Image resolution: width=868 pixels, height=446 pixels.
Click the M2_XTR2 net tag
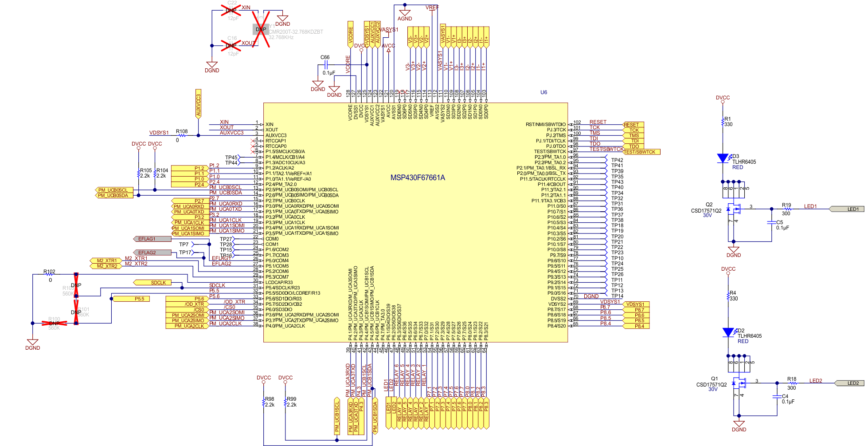pyautogui.click(x=106, y=266)
